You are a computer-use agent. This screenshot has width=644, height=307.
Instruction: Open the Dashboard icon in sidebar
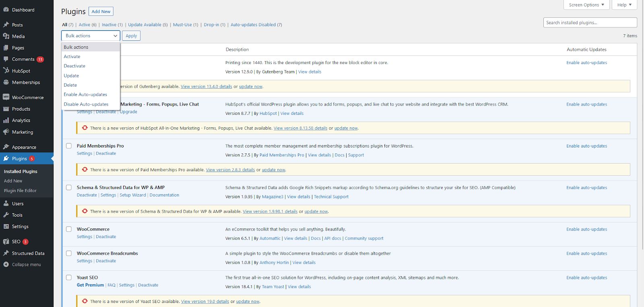(6, 10)
